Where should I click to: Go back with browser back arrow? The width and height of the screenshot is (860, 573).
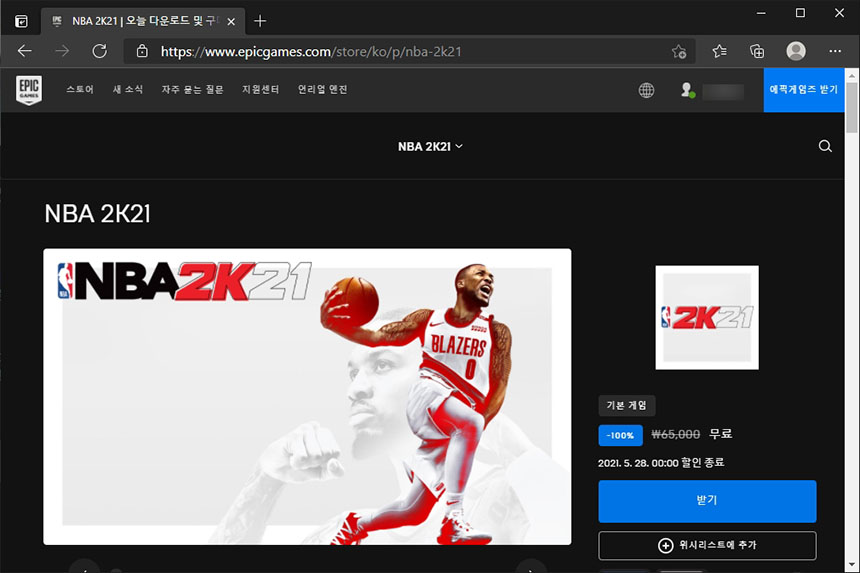click(25, 52)
